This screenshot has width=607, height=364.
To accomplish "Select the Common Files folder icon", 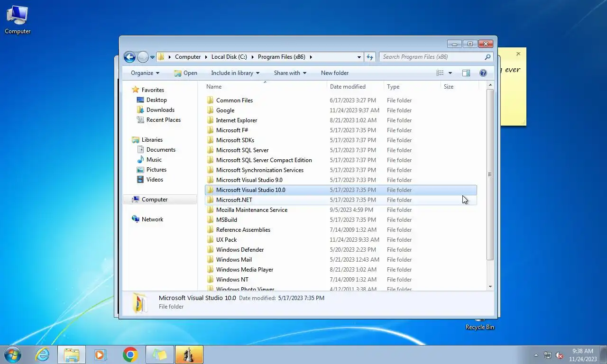I will (211, 100).
